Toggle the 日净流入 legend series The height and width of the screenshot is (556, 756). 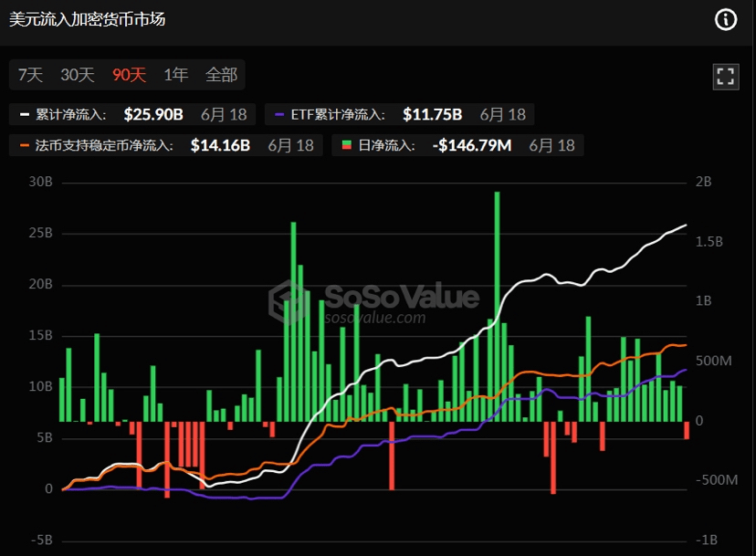point(457,145)
